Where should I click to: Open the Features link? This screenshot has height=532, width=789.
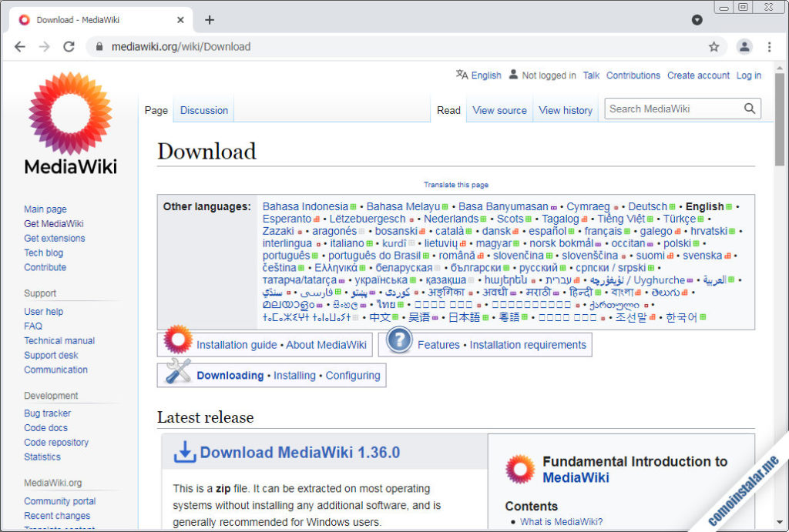pyautogui.click(x=438, y=345)
